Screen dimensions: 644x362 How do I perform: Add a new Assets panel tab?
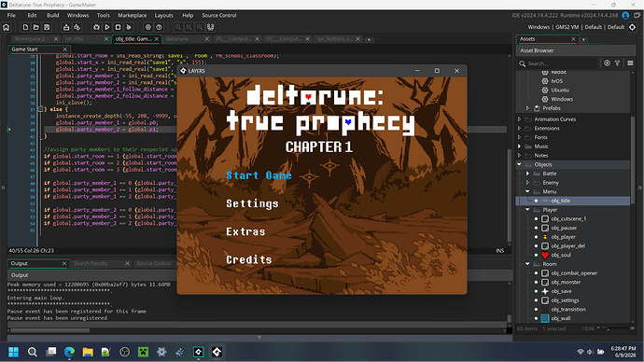(x=583, y=39)
